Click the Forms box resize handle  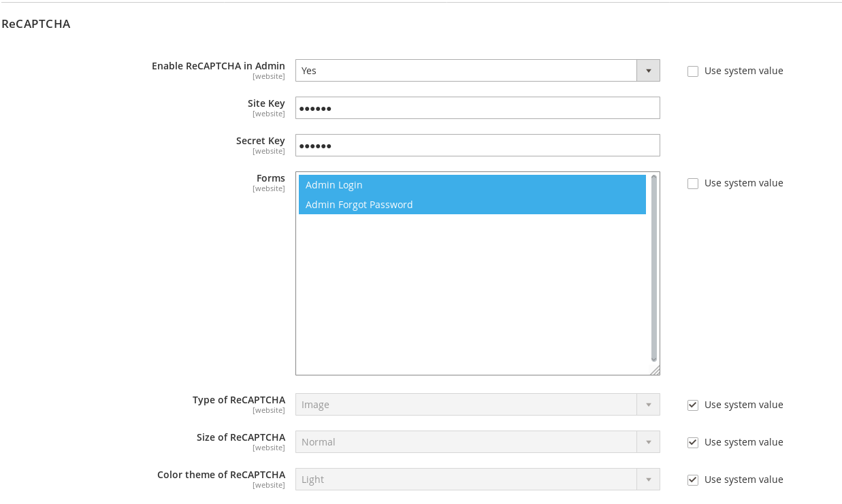tap(655, 370)
